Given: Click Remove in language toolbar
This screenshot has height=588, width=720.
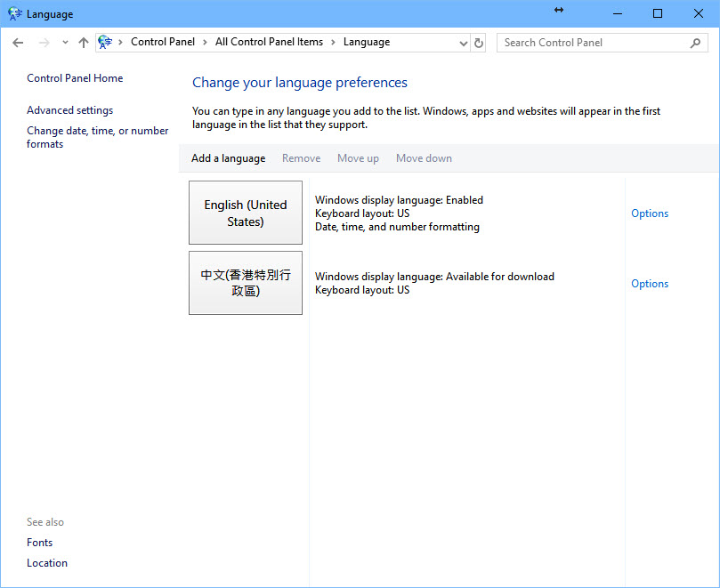Looking at the screenshot, I should tap(301, 158).
